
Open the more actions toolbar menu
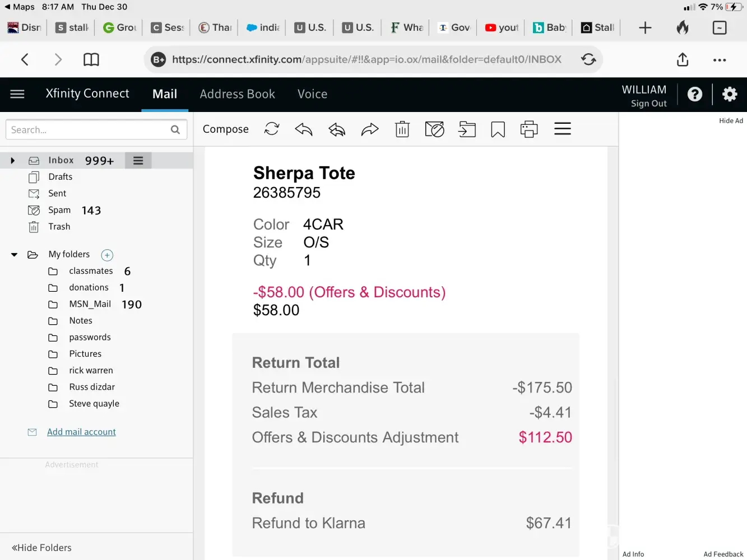point(562,129)
